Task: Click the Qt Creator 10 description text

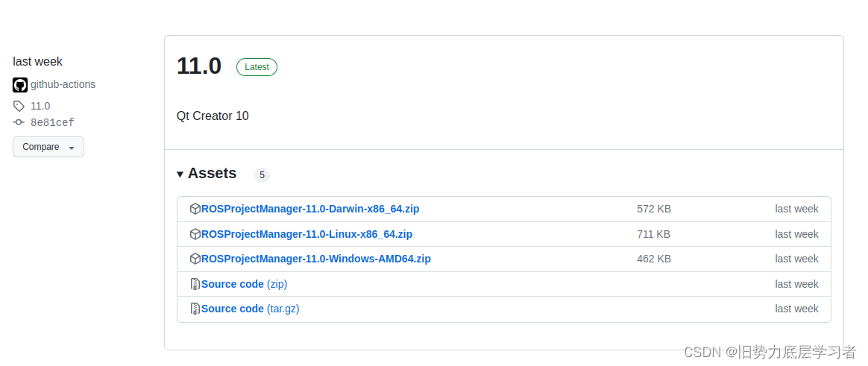Action: tap(213, 116)
